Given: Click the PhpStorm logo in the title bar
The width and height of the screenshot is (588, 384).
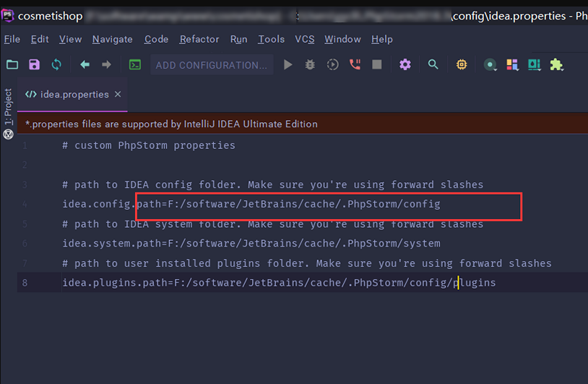Looking at the screenshot, I should 7,16.
